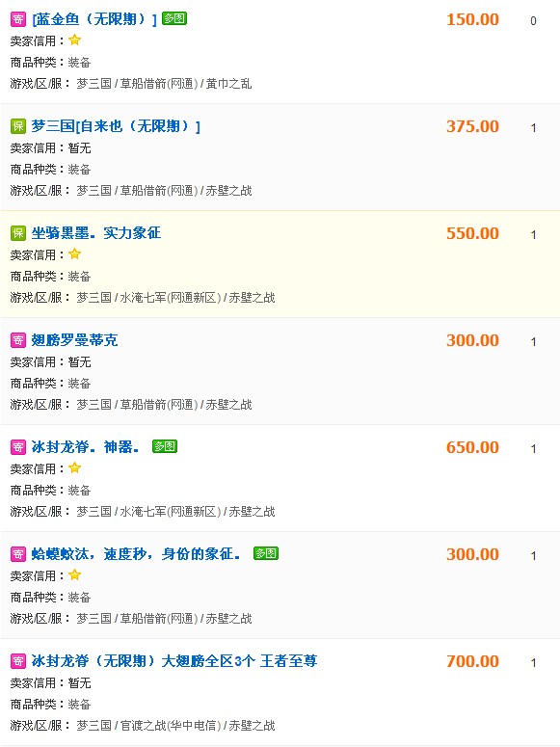The height and width of the screenshot is (747, 560).
Task: Click seller credit star under 蛤蟆鲛汰 listing
Action: point(75,575)
